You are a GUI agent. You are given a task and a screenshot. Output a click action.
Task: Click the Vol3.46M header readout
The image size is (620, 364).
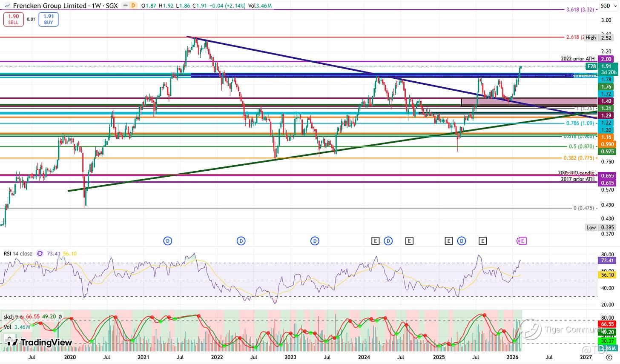260,6
